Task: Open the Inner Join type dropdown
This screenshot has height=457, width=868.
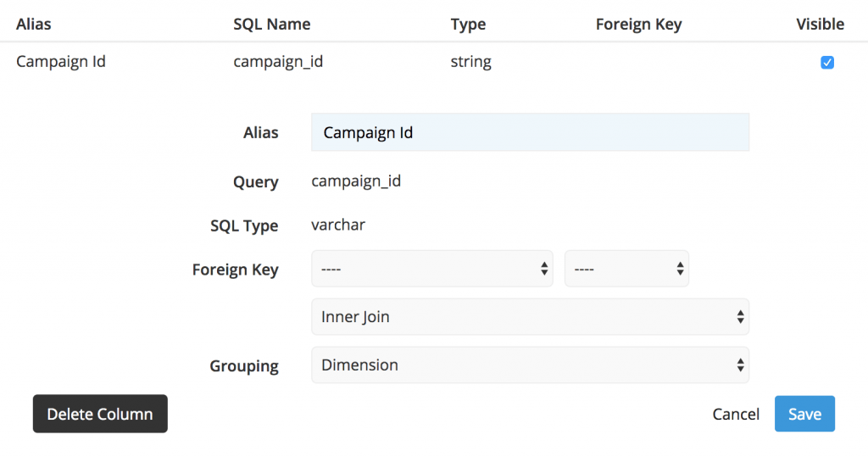Action: click(x=530, y=317)
